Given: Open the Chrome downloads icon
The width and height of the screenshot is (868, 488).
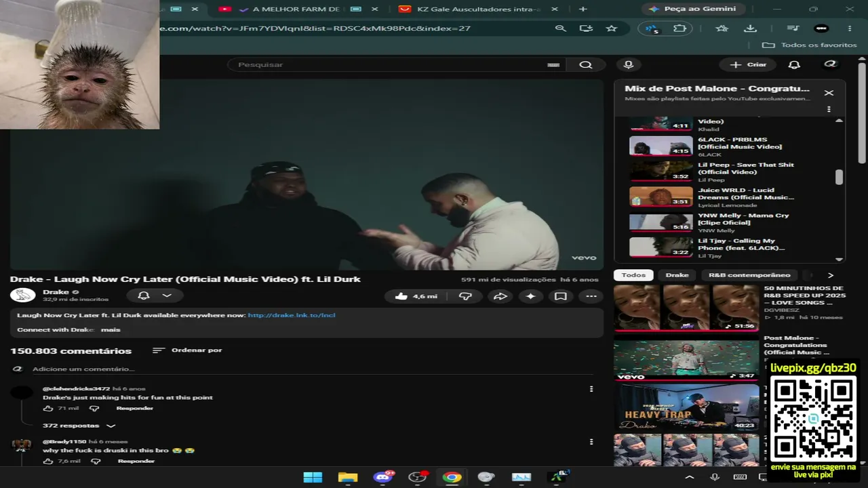Looking at the screenshot, I should click(750, 28).
